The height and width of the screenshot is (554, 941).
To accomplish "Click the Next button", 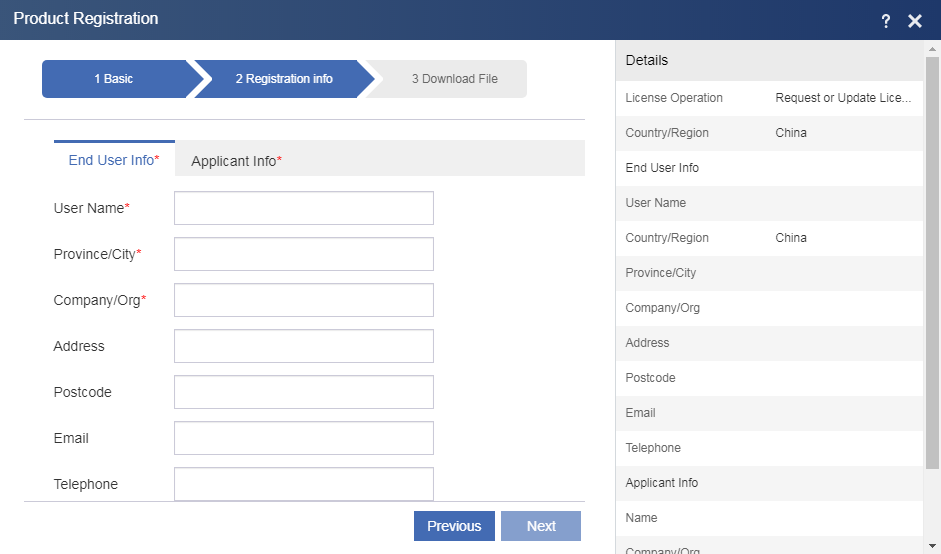I will click(x=541, y=526).
